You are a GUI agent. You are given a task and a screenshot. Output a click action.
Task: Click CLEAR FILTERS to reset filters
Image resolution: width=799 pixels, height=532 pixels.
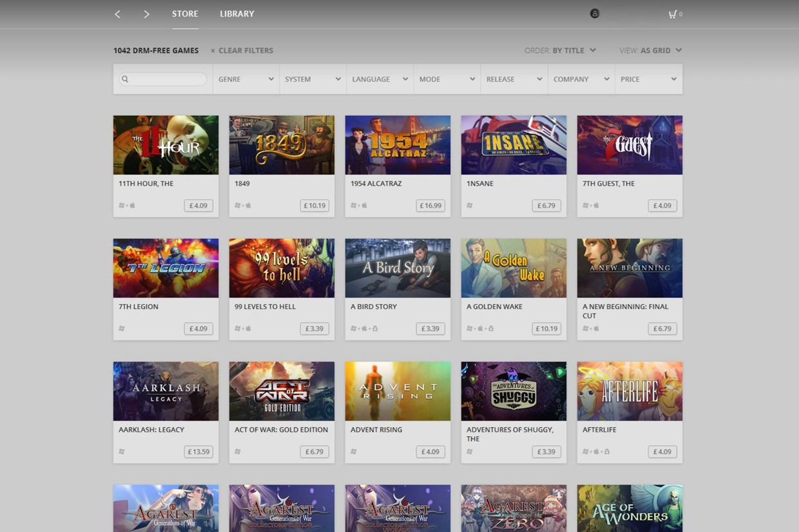pos(245,50)
